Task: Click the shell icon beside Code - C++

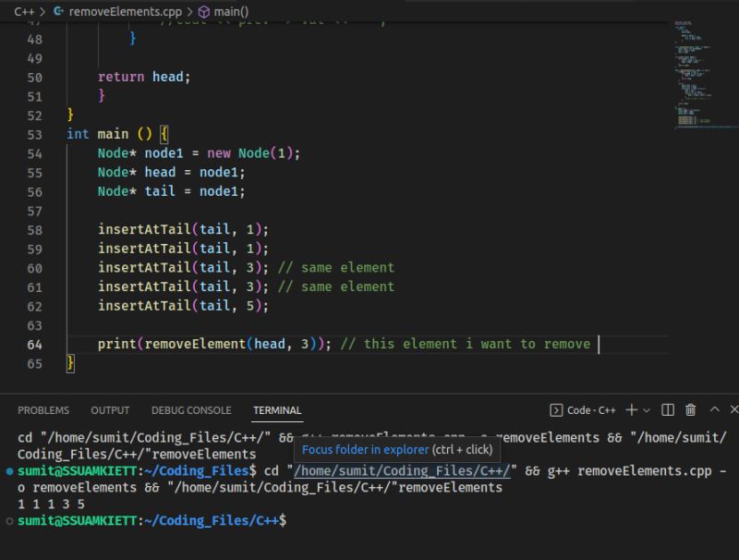Action: pyautogui.click(x=554, y=409)
